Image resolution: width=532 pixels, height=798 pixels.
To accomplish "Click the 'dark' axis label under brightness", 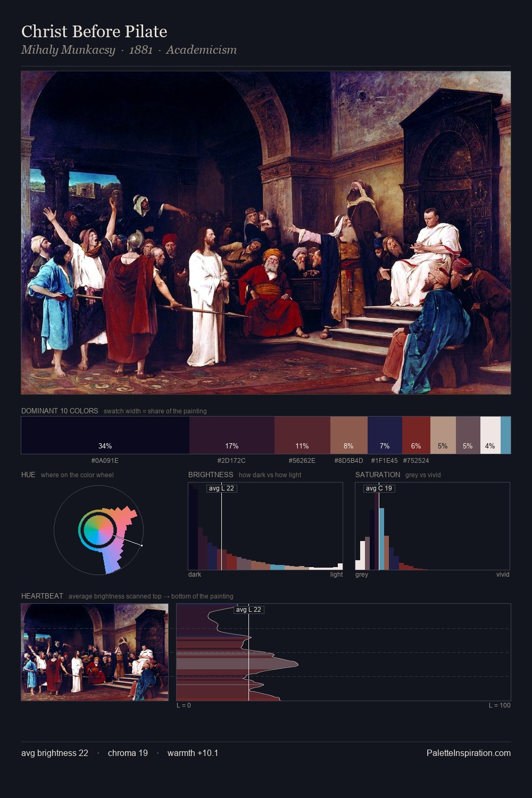I will point(195,575).
